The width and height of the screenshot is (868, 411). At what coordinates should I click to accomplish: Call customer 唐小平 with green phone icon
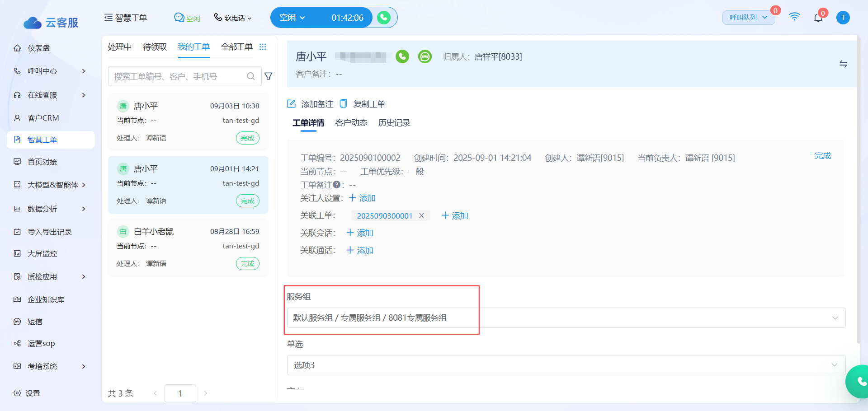point(402,56)
